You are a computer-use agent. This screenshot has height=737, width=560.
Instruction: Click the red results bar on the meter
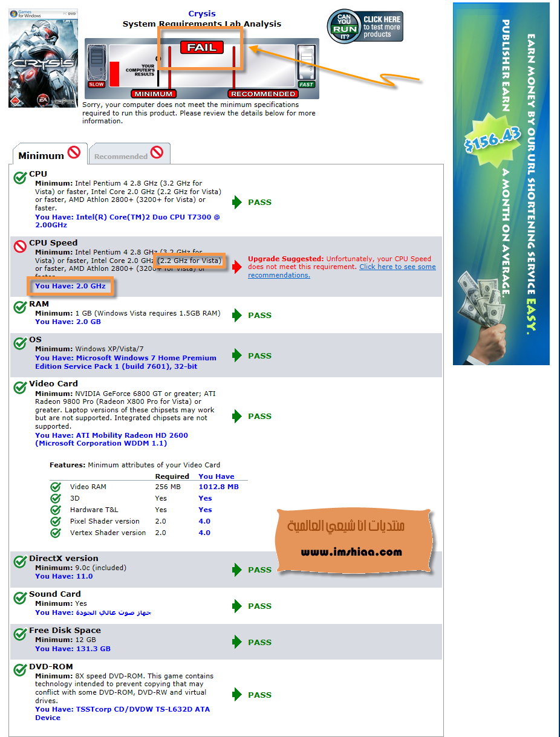(114, 73)
